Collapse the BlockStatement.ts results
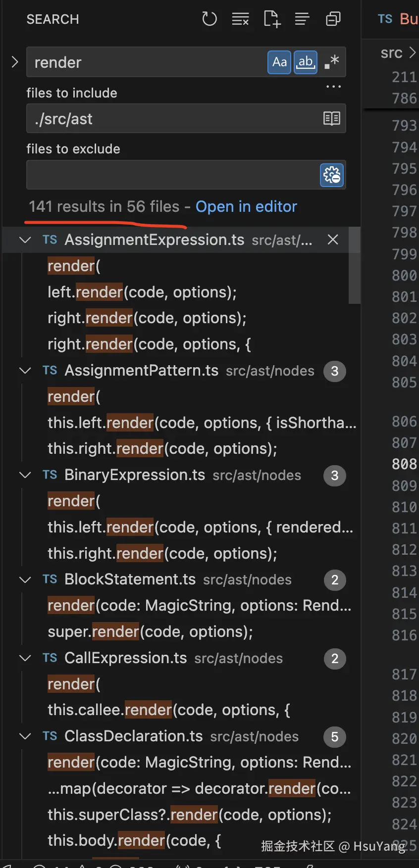419x868 pixels. 25,579
